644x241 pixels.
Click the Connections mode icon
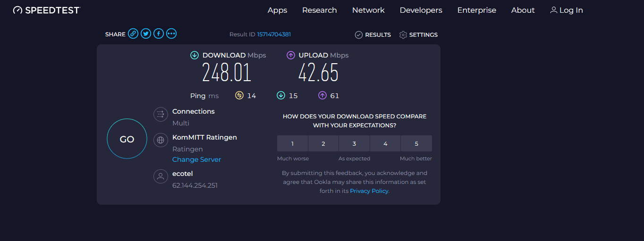pos(161,114)
